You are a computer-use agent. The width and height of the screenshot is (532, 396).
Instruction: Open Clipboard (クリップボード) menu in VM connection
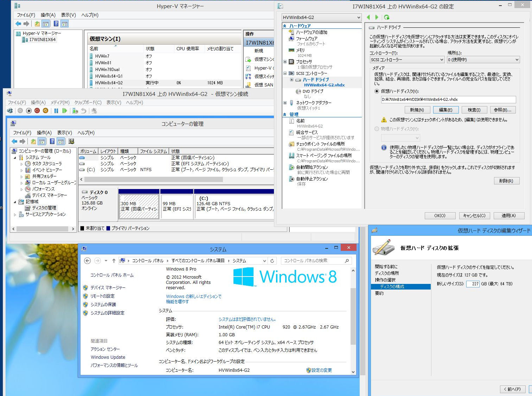tap(88, 103)
